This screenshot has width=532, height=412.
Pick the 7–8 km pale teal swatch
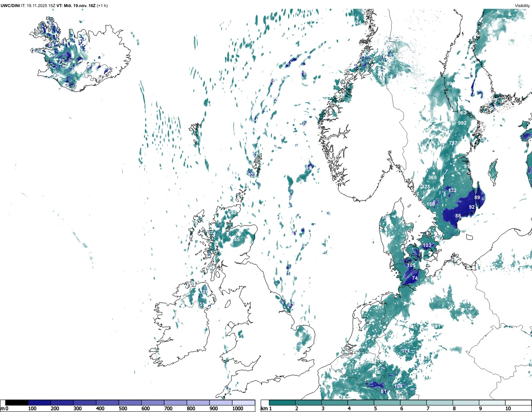[x=439, y=402]
